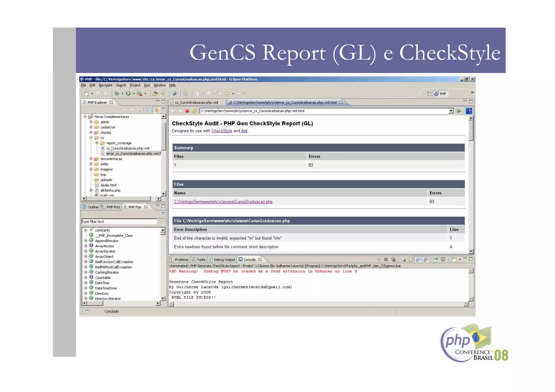Viewport: 555px width, 392px height.
Task: Click the green Run button in toolbar
Action: coord(128,93)
